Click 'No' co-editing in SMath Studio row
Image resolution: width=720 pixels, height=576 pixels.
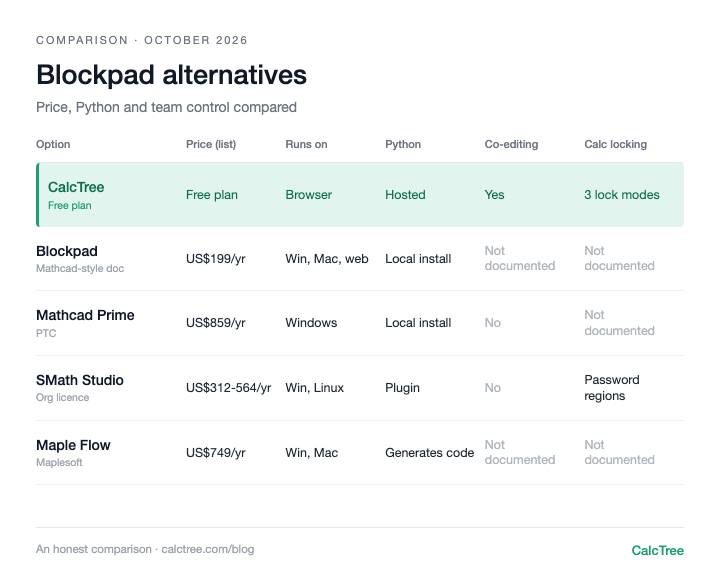tap(493, 388)
